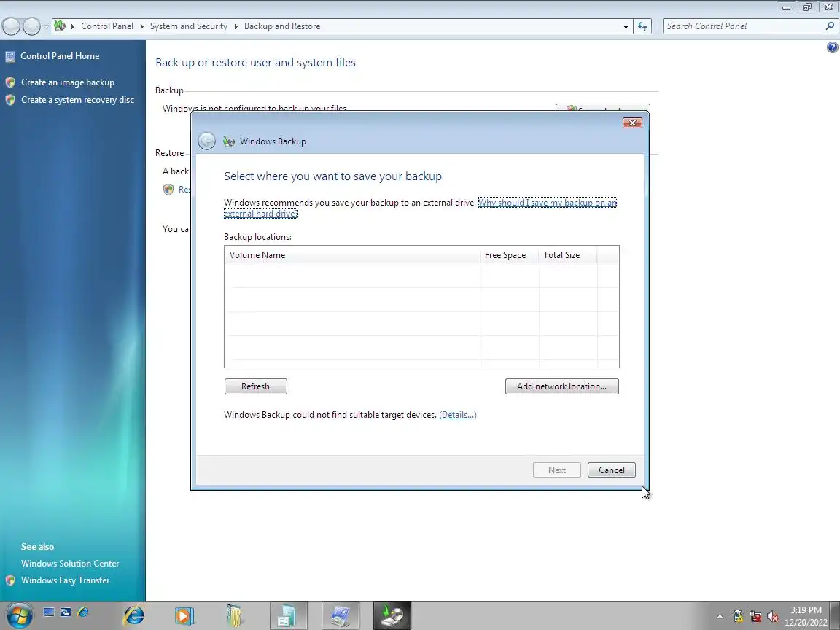Open Action Center tray flag icon
Screen dimensions: 840x630
pos(738,617)
